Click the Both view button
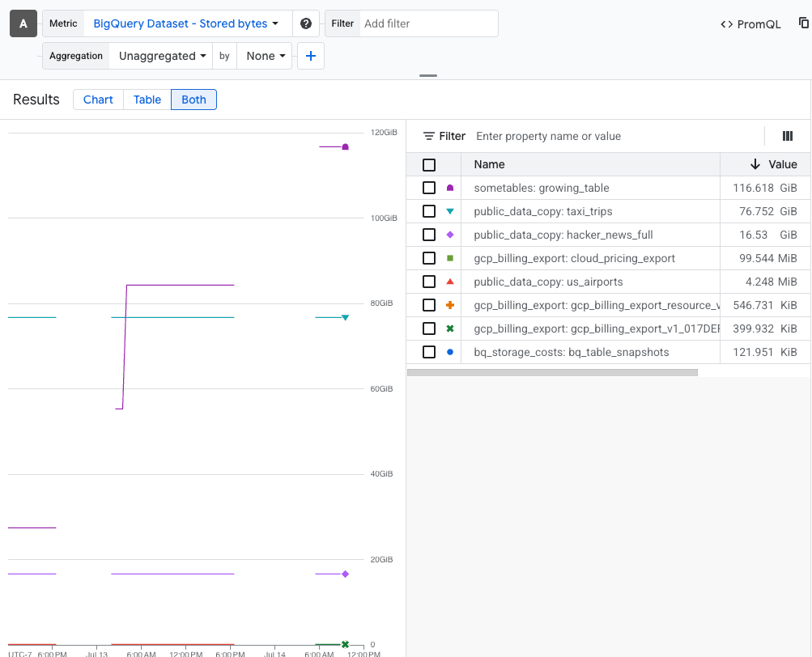Image resolution: width=812 pixels, height=657 pixels. point(193,99)
